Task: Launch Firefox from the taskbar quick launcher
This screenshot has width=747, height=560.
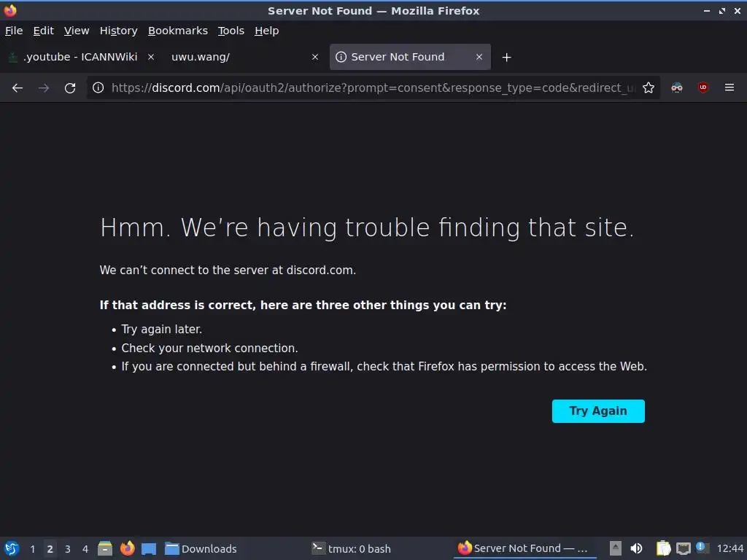Action: point(127,548)
